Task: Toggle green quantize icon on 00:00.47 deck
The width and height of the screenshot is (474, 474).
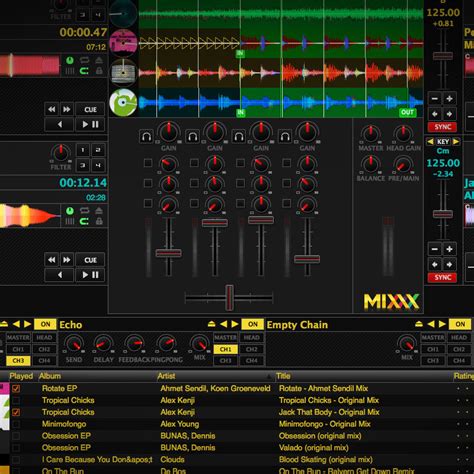Action: 70,60
